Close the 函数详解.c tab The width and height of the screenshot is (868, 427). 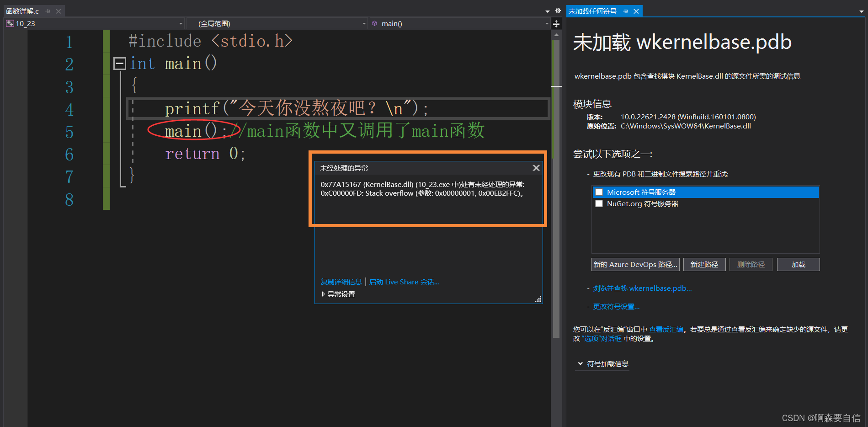click(59, 11)
